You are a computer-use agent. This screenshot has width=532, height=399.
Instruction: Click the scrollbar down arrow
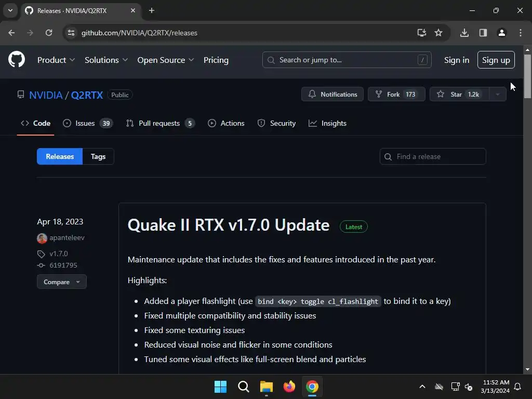pos(527,369)
